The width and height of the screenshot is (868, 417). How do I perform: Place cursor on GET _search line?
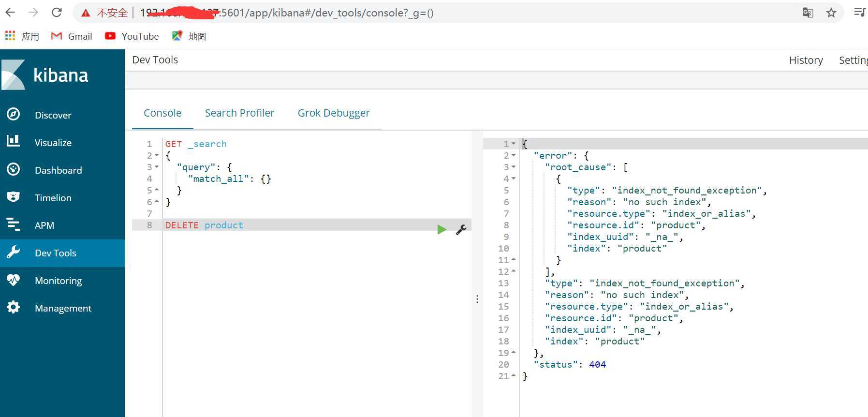[196, 144]
